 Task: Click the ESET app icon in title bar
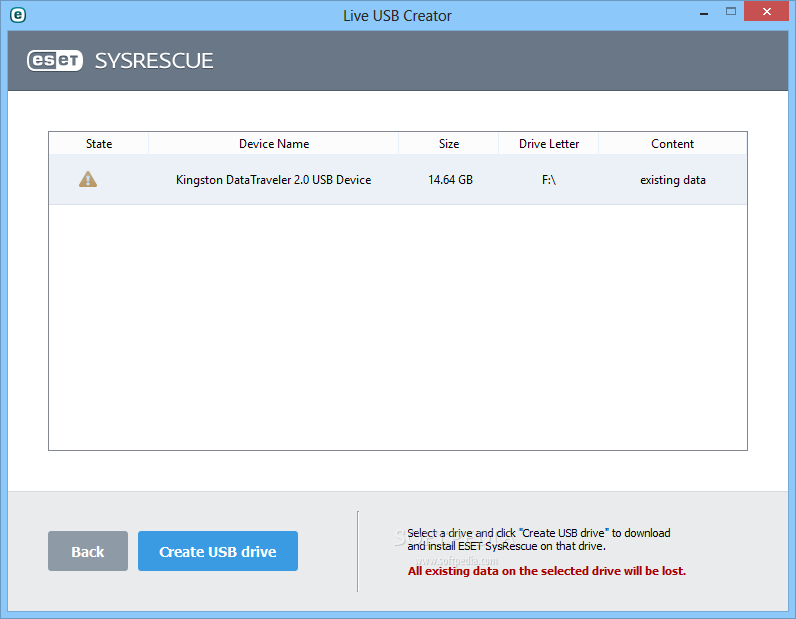(18, 15)
